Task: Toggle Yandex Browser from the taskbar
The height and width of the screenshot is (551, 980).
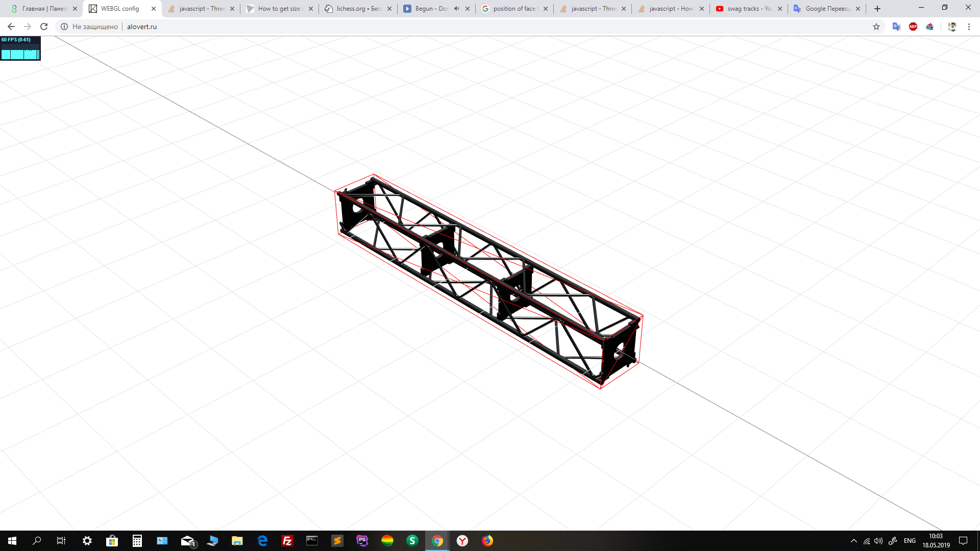Action: pyautogui.click(x=462, y=541)
